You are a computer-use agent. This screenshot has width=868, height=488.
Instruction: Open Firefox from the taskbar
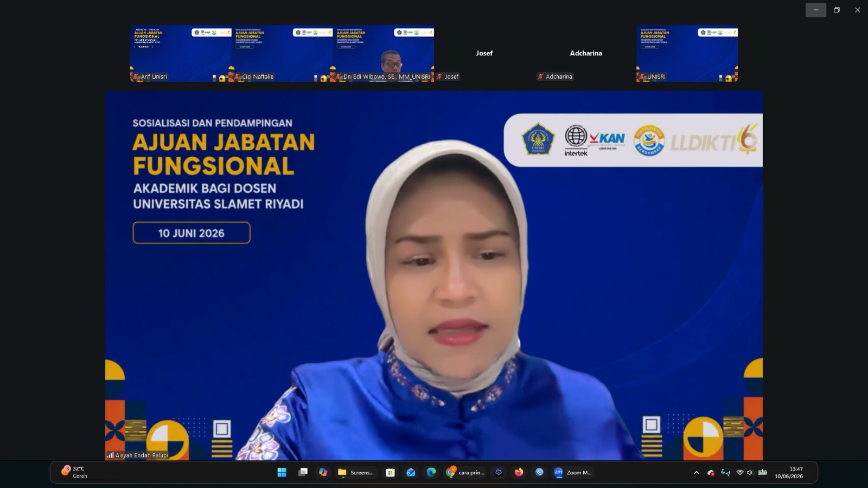[519, 472]
